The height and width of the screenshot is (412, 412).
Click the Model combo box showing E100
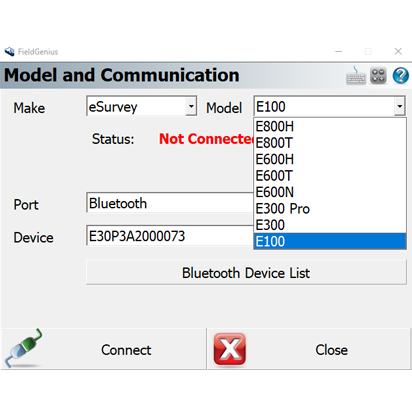click(330, 106)
